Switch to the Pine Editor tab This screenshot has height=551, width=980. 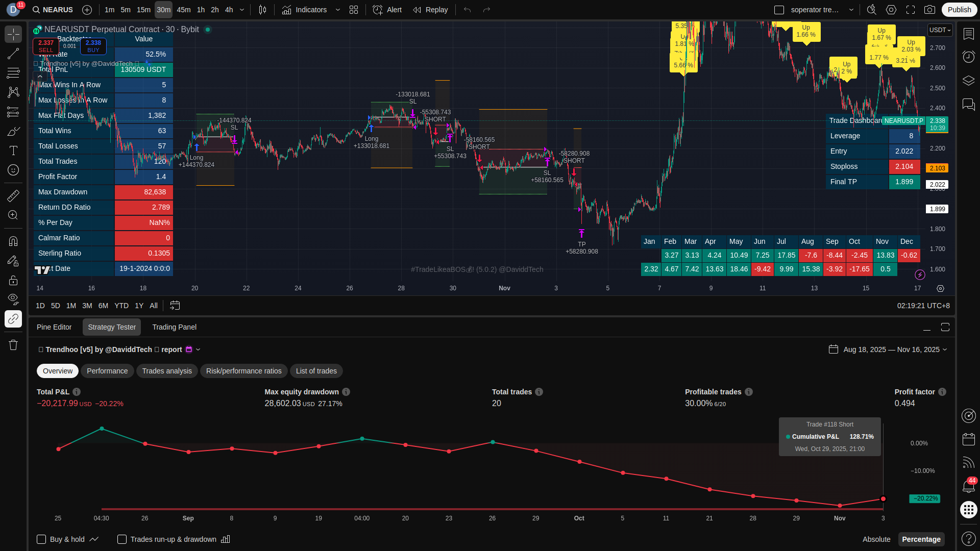tap(54, 327)
